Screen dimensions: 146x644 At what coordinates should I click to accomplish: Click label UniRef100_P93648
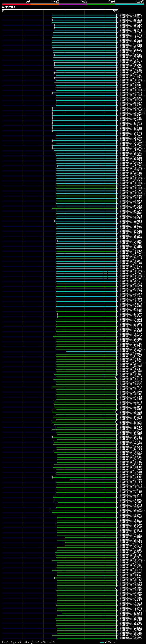pyautogui.click(x=131, y=63)
